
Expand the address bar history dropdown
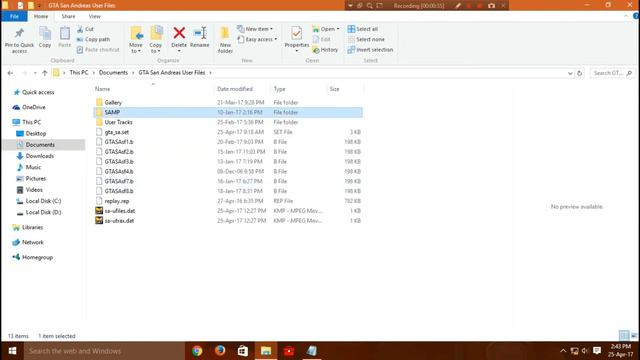(x=570, y=73)
